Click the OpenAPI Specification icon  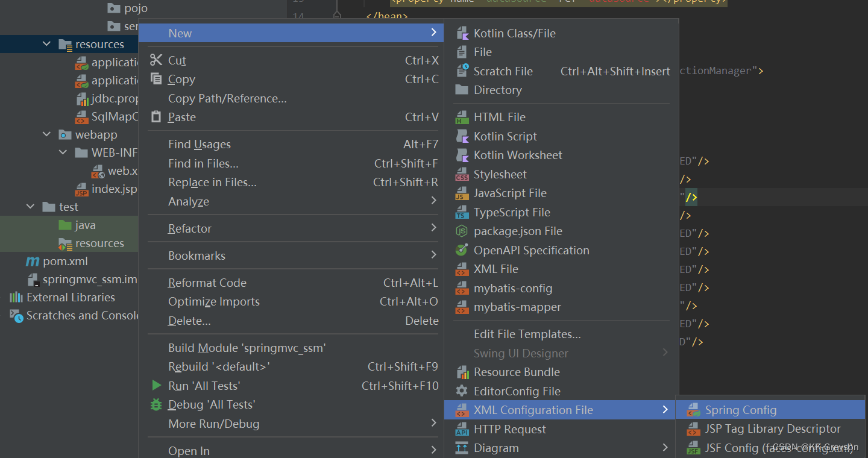click(462, 250)
